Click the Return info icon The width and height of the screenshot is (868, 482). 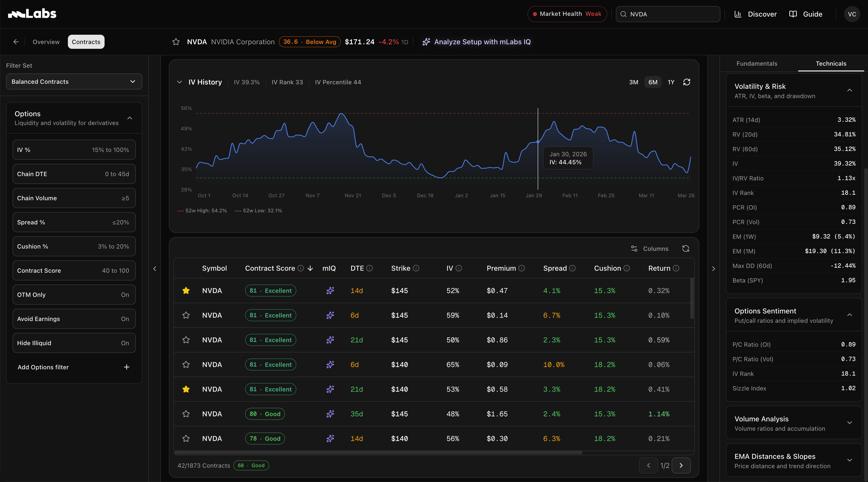coord(676,268)
